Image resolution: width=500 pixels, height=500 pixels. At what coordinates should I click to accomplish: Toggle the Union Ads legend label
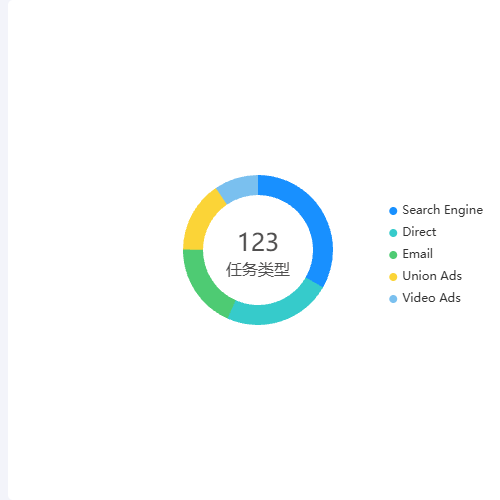(432, 276)
